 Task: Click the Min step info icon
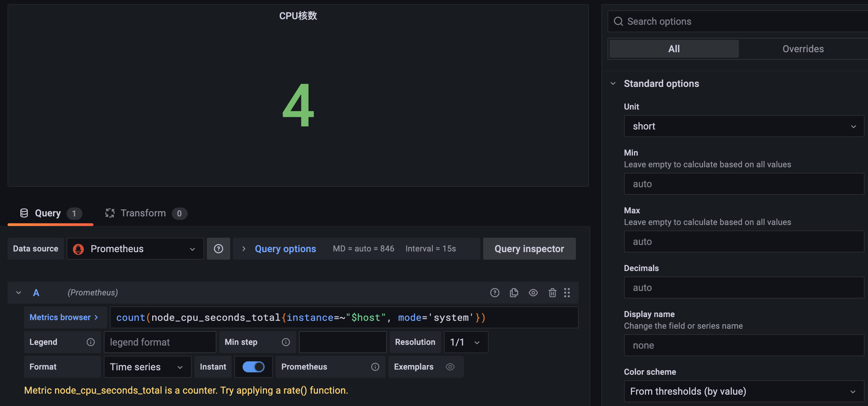pyautogui.click(x=286, y=342)
